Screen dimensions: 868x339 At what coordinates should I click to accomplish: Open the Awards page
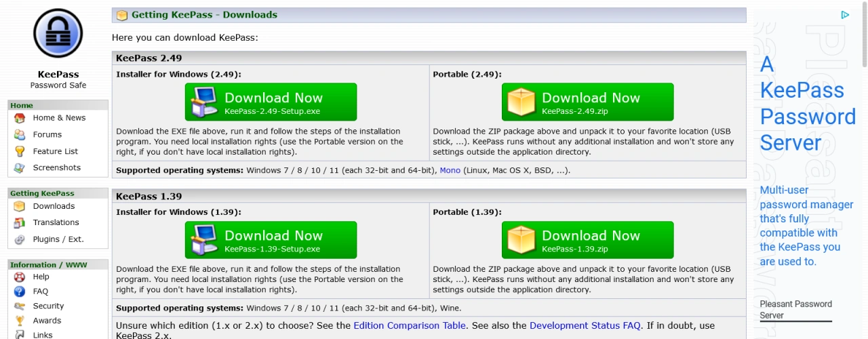point(47,321)
